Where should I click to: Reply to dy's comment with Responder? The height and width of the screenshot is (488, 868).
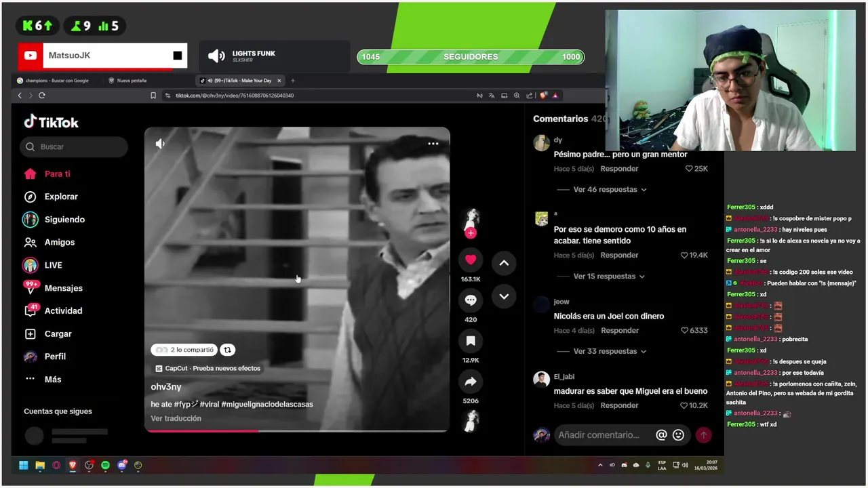pos(619,169)
